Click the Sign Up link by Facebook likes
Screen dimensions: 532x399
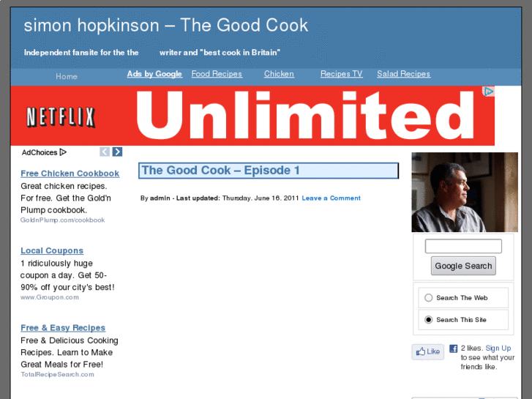coord(498,348)
